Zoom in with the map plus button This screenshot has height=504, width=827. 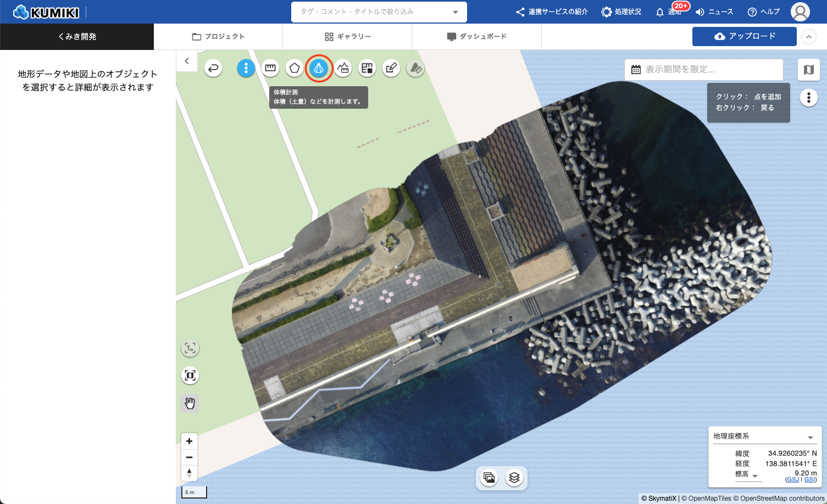pyautogui.click(x=189, y=441)
